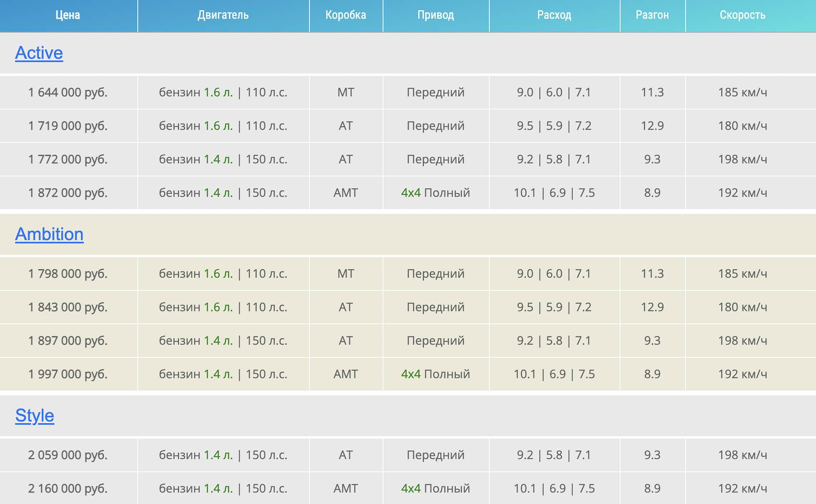Image resolution: width=816 pixels, height=504 pixels.
Task: Select the 1 644 000 руб. price cell
Action: pyautogui.click(x=68, y=92)
